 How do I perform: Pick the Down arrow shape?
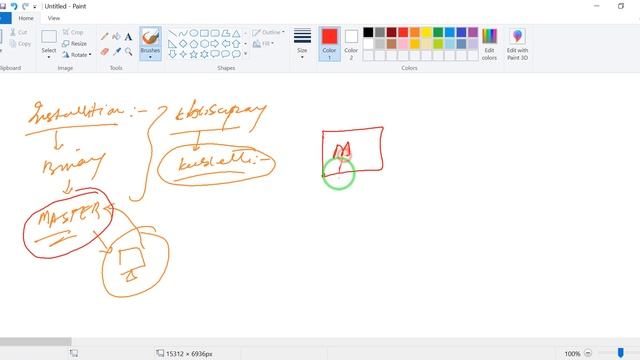coord(173,54)
